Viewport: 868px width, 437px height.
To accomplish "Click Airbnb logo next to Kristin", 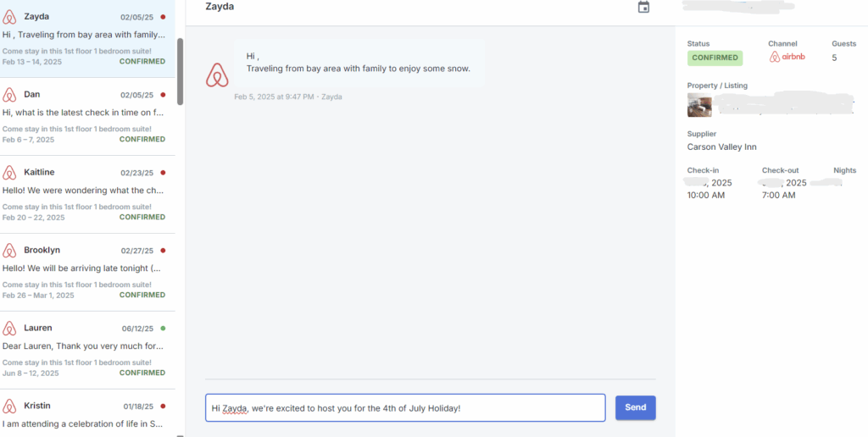I will pos(9,406).
